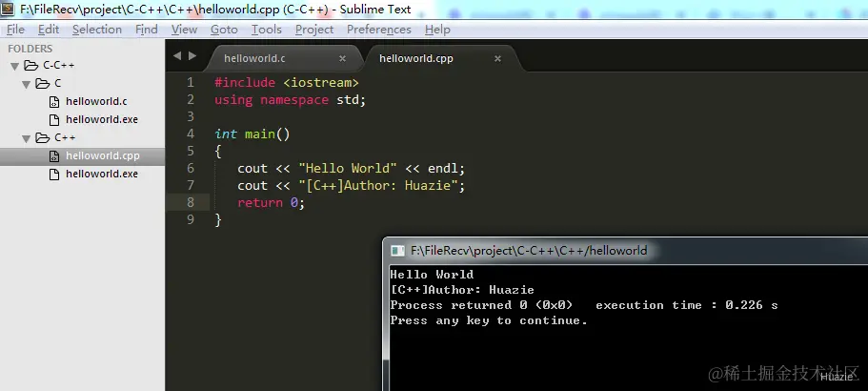Open the View menu
The image size is (868, 391).
click(x=184, y=30)
